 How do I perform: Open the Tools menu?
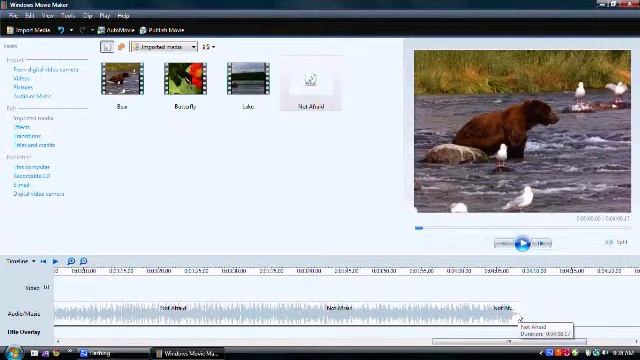(68, 16)
